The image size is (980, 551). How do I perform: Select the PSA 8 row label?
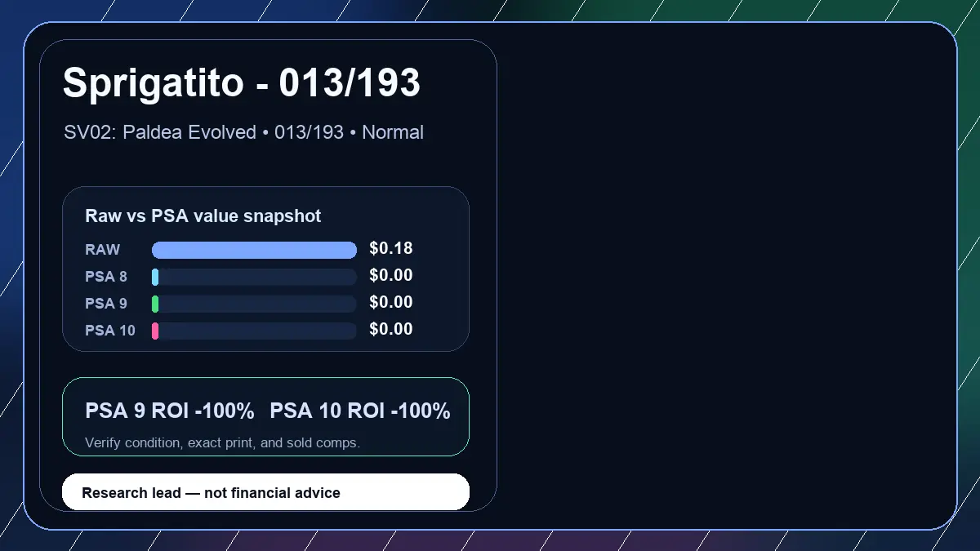(106, 277)
